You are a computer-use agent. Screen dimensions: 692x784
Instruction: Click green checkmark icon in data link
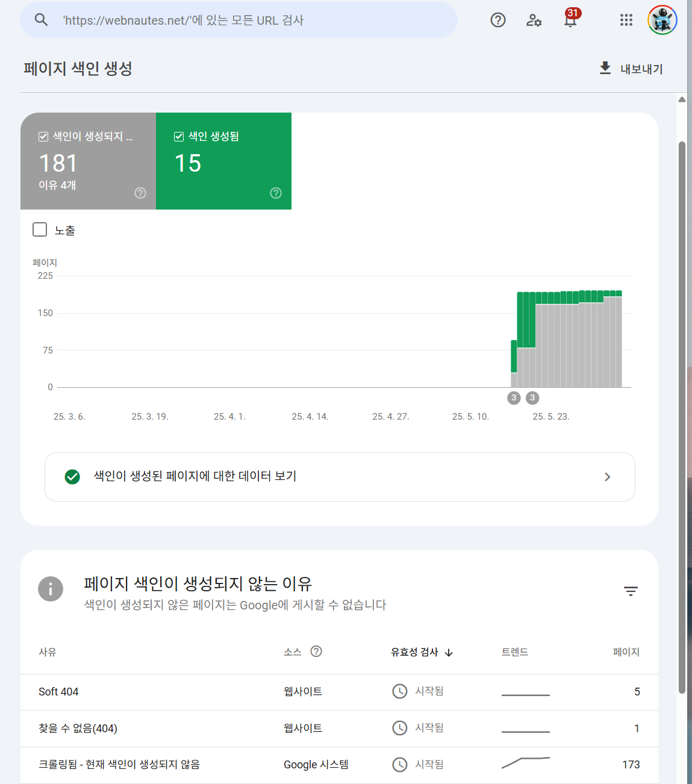click(72, 477)
